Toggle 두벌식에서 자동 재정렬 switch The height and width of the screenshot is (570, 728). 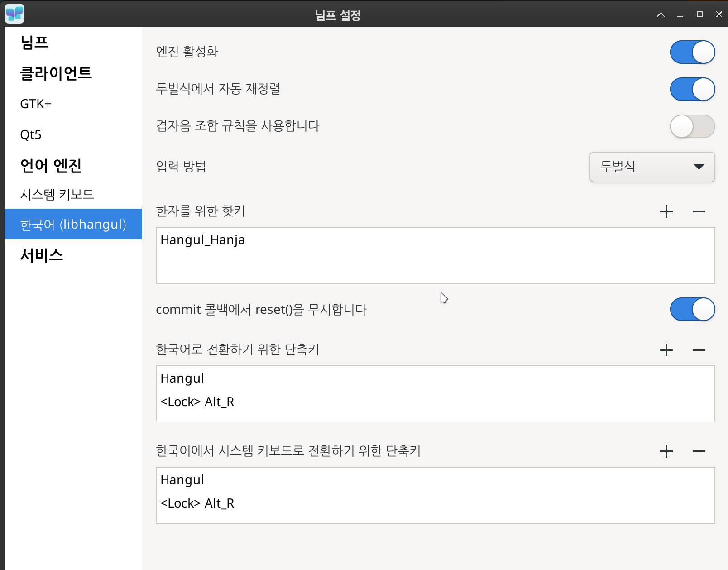[692, 89]
